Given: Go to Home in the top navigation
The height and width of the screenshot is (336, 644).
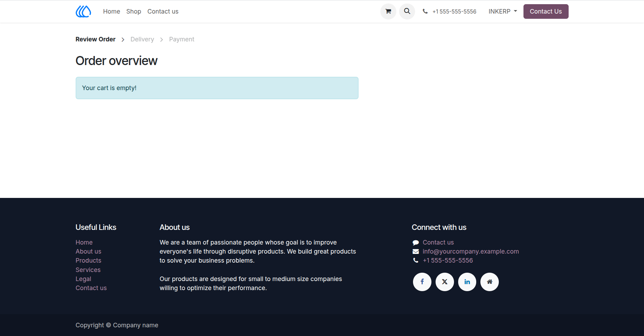Looking at the screenshot, I should pyautogui.click(x=112, y=11).
